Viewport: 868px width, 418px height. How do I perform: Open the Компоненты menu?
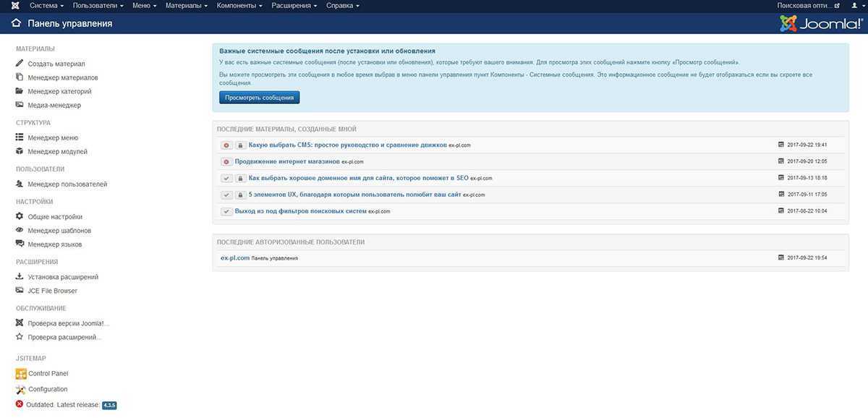[239, 6]
